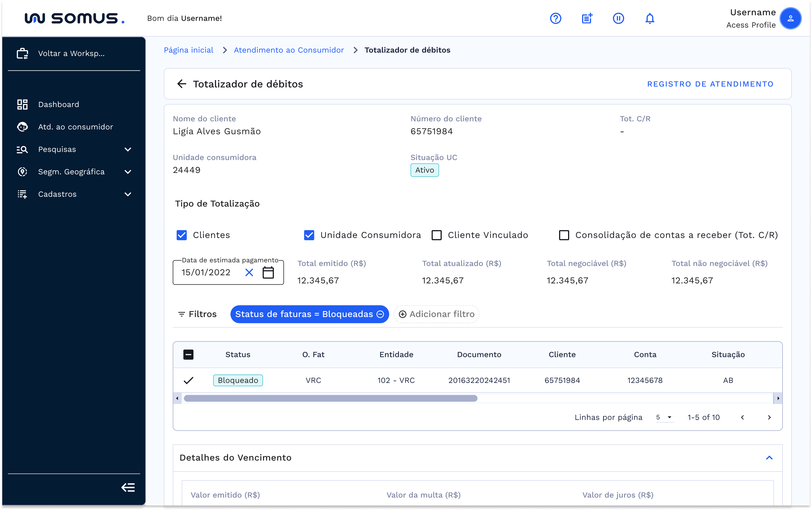Go to Página inicial via breadcrumb
The width and height of the screenshot is (812, 510).
188,50
